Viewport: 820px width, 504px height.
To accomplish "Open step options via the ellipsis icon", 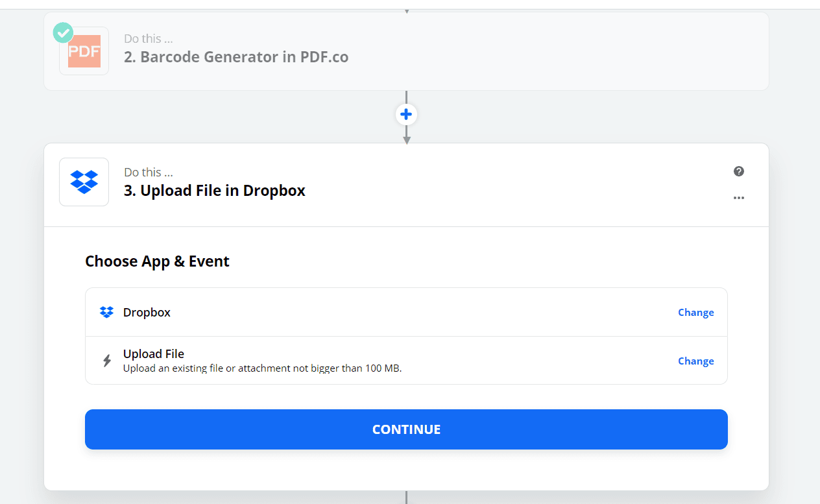I will [739, 198].
